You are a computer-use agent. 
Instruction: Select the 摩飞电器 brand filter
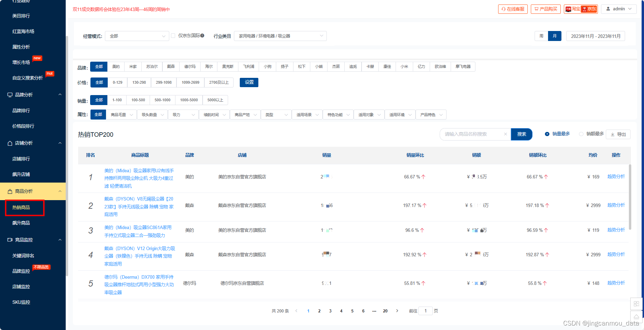pos(463,66)
